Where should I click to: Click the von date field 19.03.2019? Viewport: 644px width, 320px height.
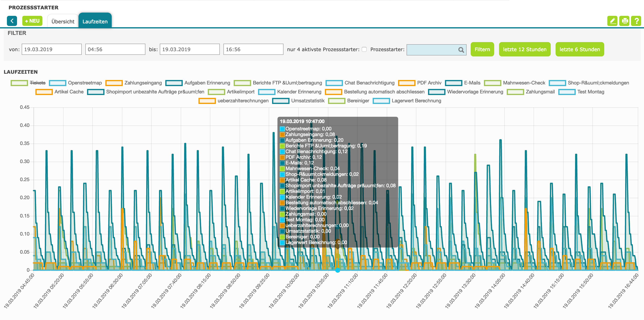pos(52,50)
